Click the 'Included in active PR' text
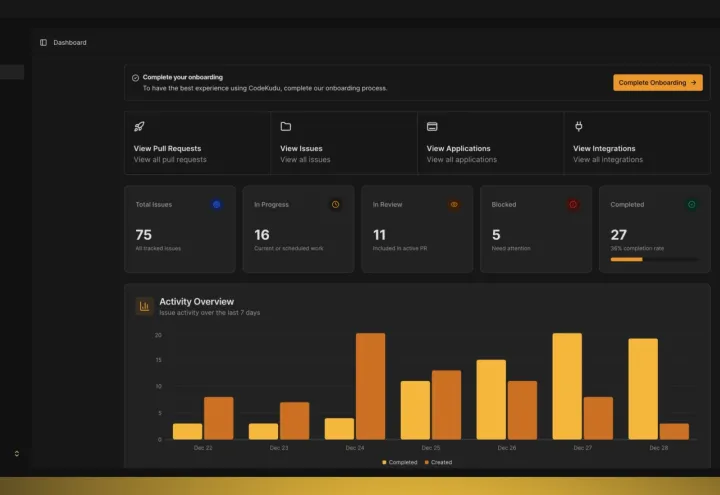The image size is (720, 495). click(400, 248)
